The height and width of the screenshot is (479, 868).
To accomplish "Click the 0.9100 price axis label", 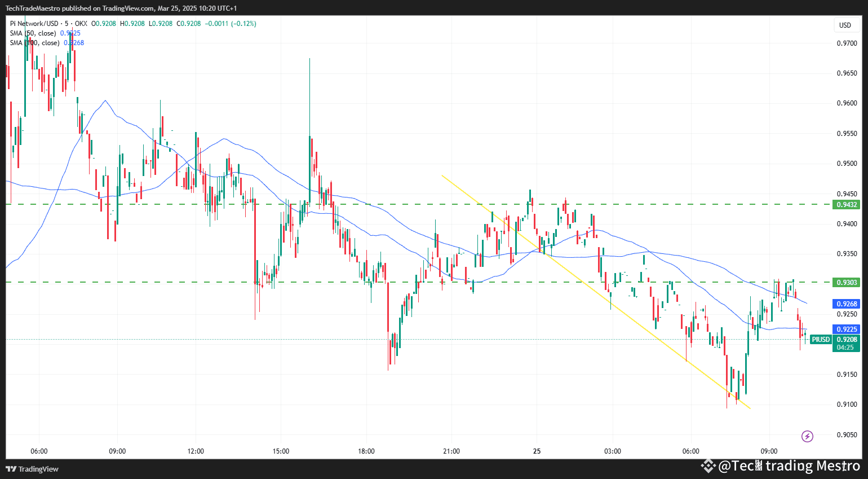I will 847,405.
